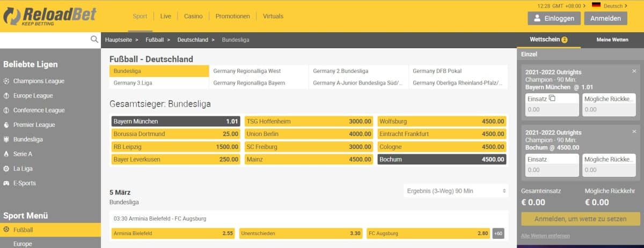Go to Hauptseite breadcrumb
Screen dimensions: 644x248
[x=118, y=40]
